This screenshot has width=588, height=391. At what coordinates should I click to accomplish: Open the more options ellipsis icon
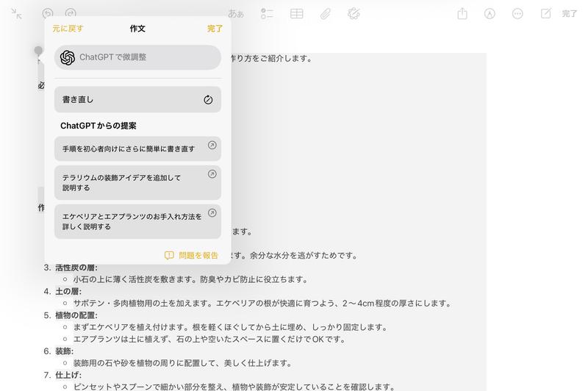(517, 14)
